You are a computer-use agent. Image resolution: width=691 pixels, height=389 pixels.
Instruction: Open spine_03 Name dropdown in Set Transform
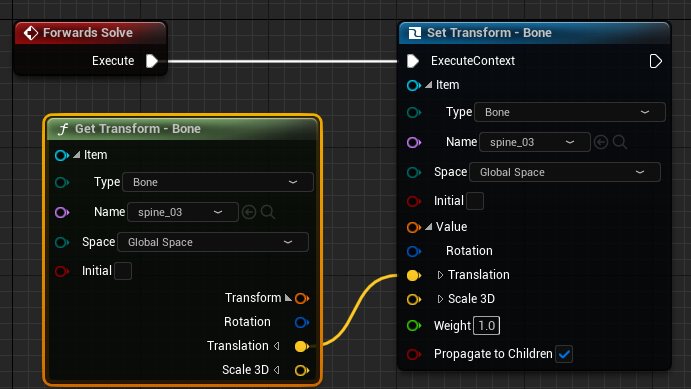tap(535, 142)
